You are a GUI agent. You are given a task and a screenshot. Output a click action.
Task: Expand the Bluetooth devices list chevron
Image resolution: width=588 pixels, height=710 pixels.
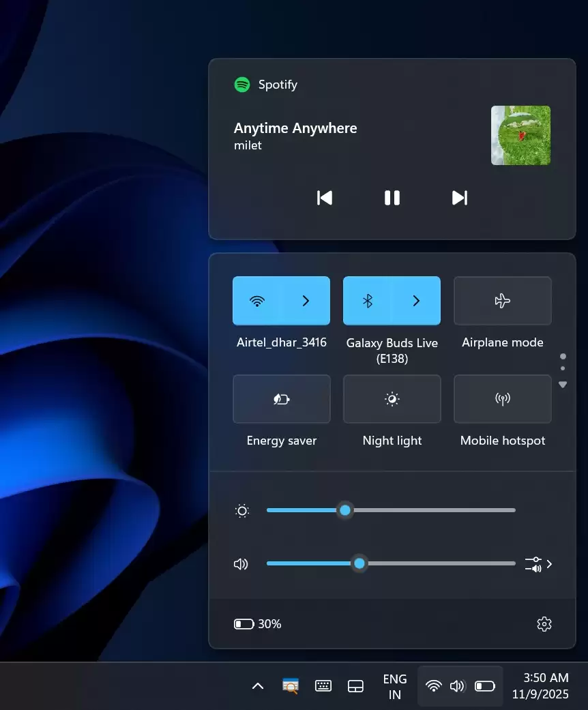416,301
